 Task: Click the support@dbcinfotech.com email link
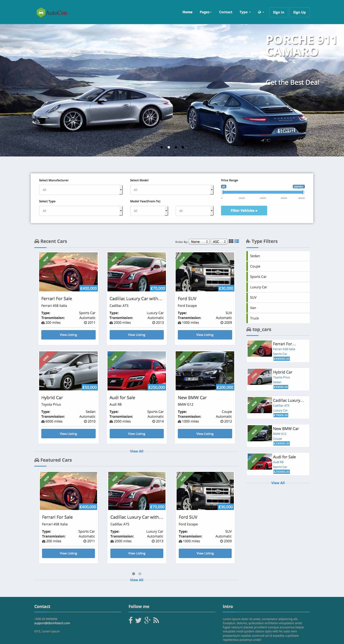tap(52, 623)
